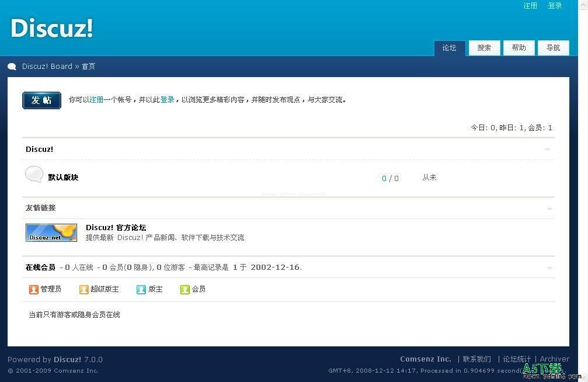Click the 登录 link at top right
This screenshot has width=588, height=382.
(555, 6)
